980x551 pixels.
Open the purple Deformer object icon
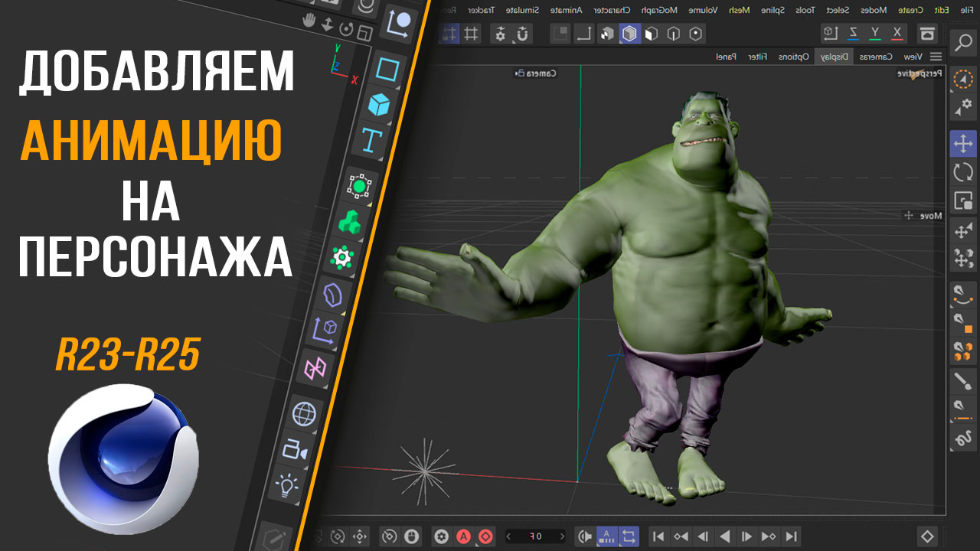[x=333, y=295]
